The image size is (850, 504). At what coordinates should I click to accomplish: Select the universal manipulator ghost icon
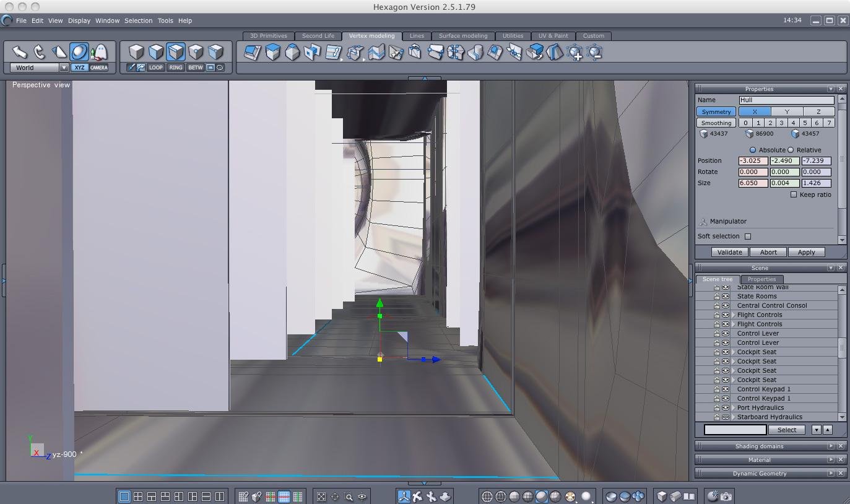(99, 52)
